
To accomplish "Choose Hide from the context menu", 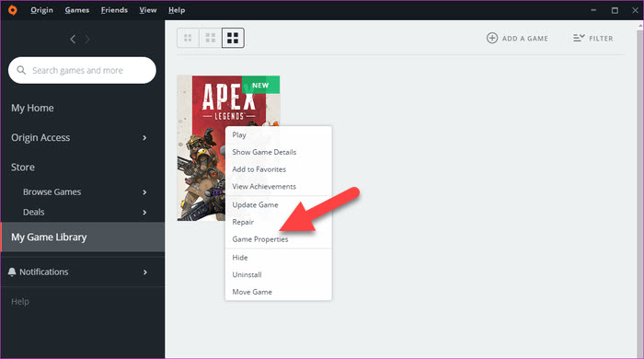I will 279,258.
